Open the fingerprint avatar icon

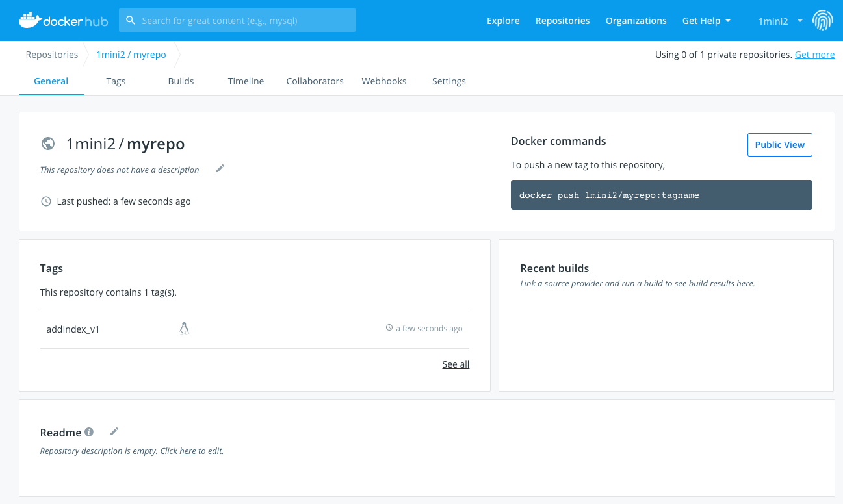point(823,20)
